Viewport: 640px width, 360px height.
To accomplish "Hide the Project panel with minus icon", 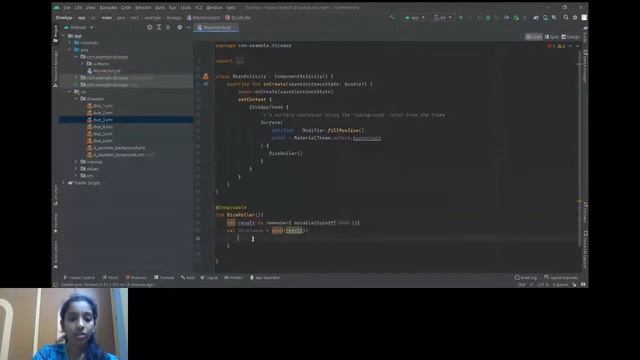I will pos(189,27).
